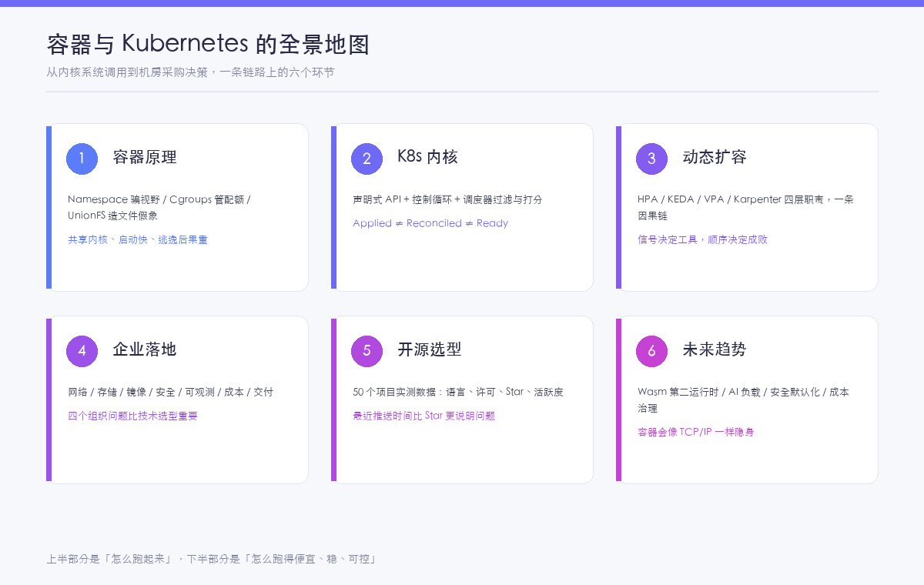Select the 未来趋势 card heading
The width and height of the screenshot is (924, 585).
click(x=715, y=350)
